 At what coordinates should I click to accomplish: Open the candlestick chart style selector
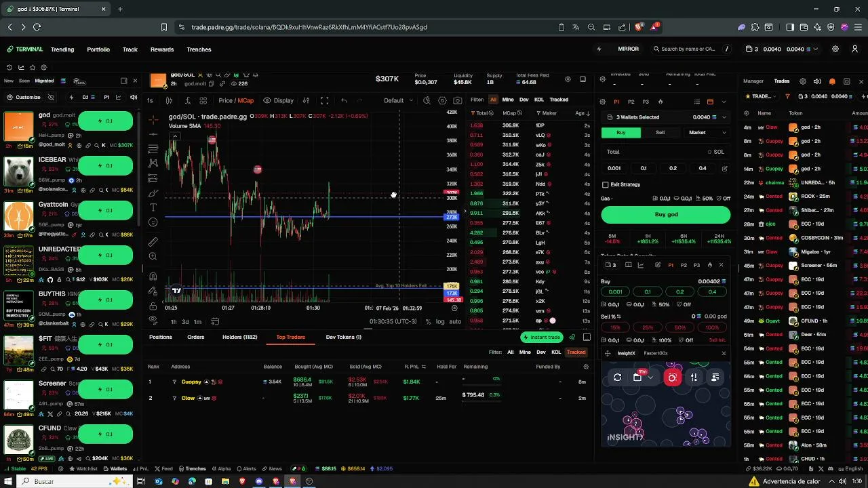[169, 100]
